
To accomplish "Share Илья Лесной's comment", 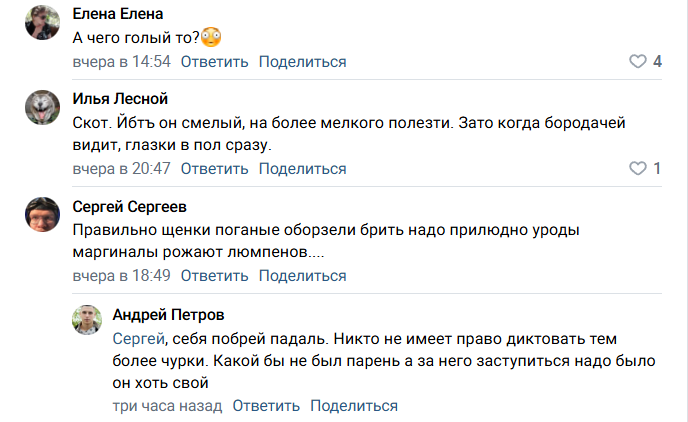I will (302, 168).
